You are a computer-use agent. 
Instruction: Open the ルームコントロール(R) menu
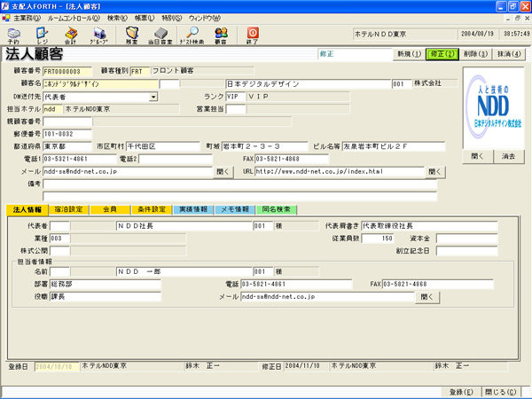[72, 18]
